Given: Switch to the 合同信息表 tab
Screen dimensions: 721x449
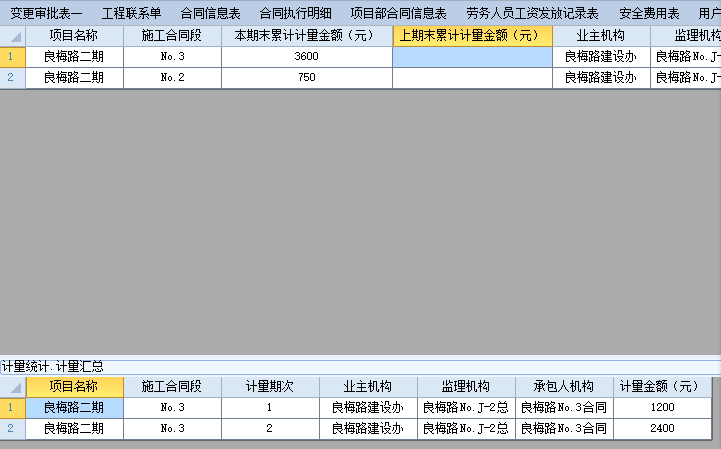Looking at the screenshot, I should [210, 13].
